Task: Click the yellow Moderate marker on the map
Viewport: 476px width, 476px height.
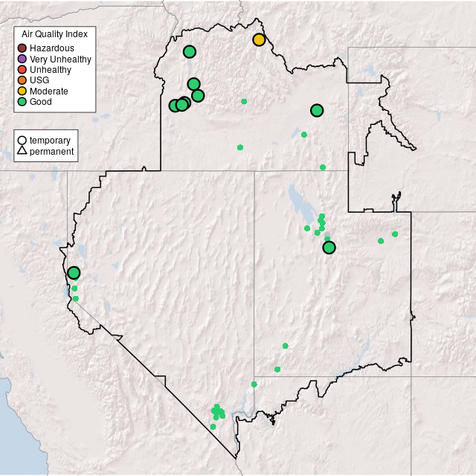Action: tap(259, 39)
